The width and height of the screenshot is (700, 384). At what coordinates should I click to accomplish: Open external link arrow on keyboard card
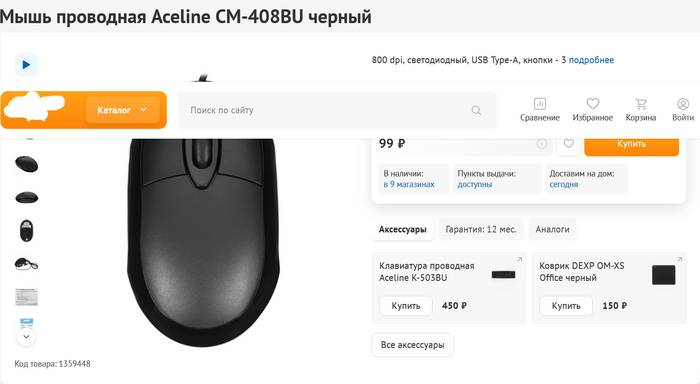click(520, 259)
